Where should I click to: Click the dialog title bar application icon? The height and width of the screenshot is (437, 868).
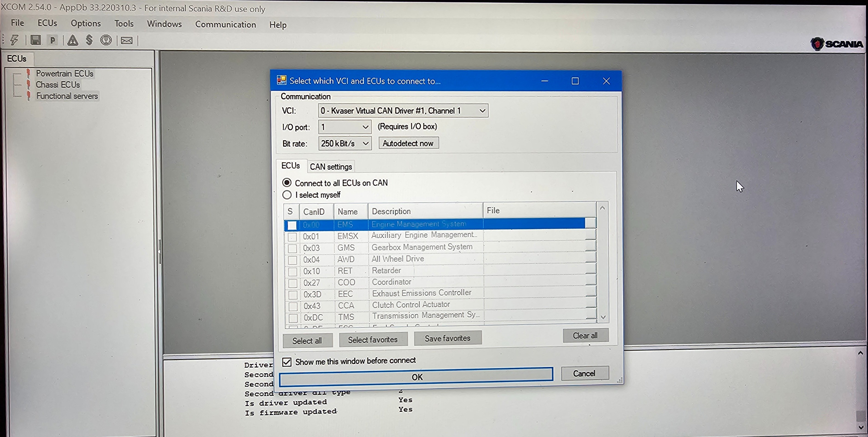coord(281,80)
